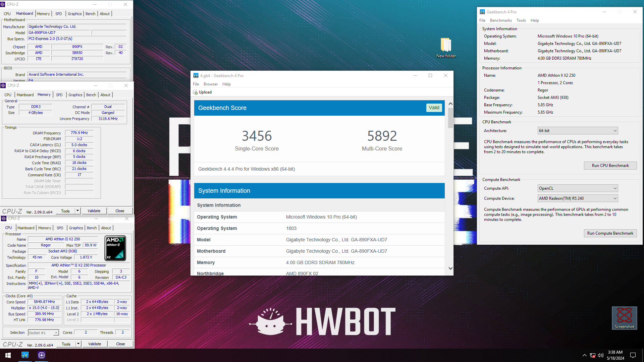Click the CPU-Z CPU window title icon

pyautogui.click(x=4, y=219)
